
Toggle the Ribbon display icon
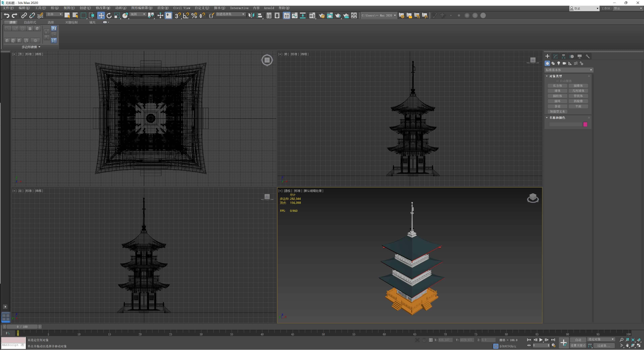click(x=286, y=15)
